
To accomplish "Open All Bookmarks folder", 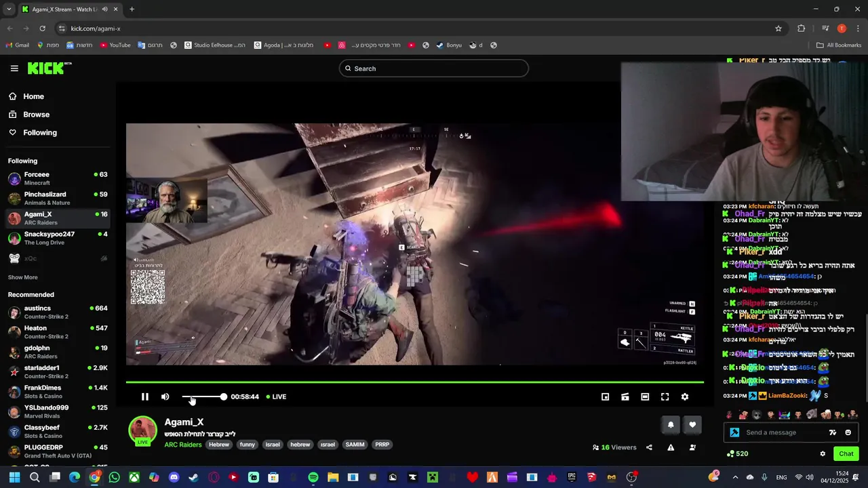I will [x=839, y=45].
